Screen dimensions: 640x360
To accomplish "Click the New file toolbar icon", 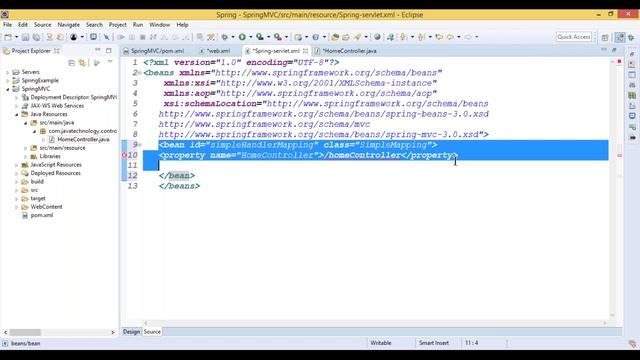I will point(8,37).
